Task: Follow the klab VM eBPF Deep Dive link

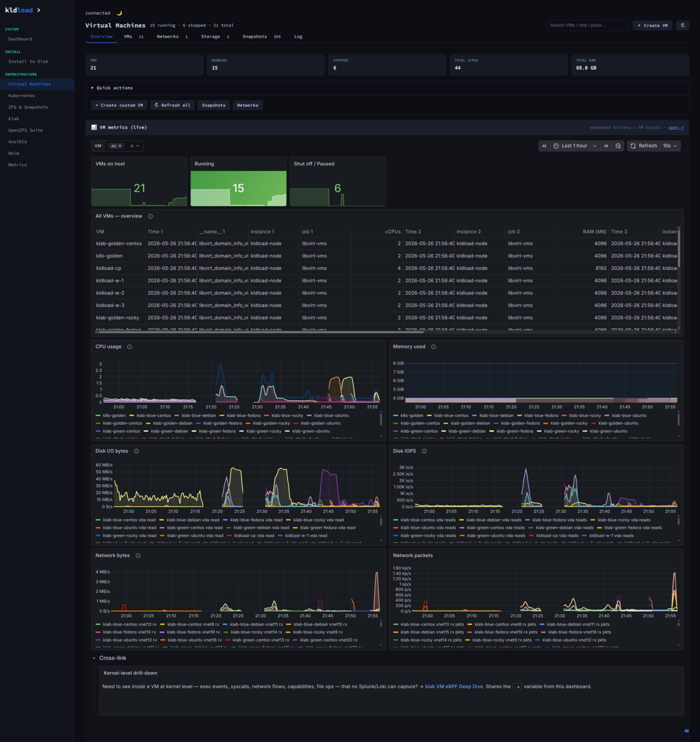Action: pos(453,686)
